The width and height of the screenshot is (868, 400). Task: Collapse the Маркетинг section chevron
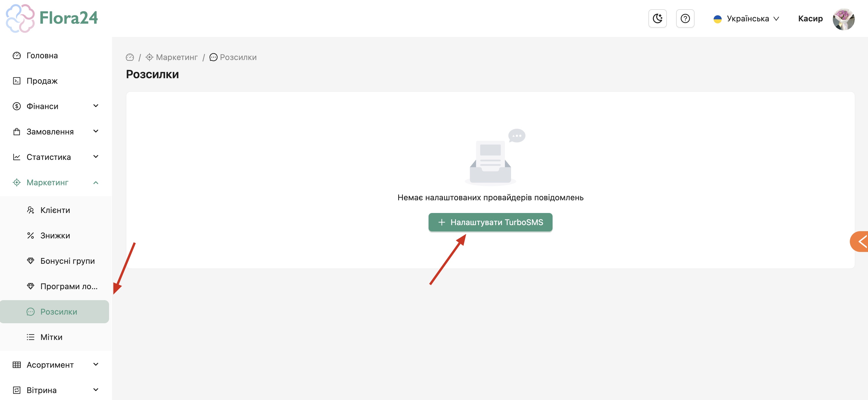click(96, 182)
